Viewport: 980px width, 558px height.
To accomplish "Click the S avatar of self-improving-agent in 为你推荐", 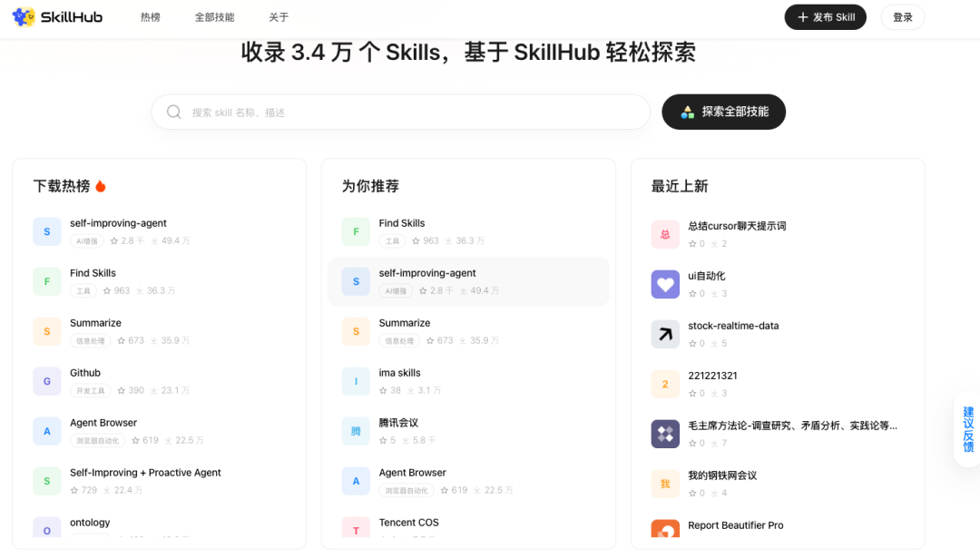I will pos(356,281).
